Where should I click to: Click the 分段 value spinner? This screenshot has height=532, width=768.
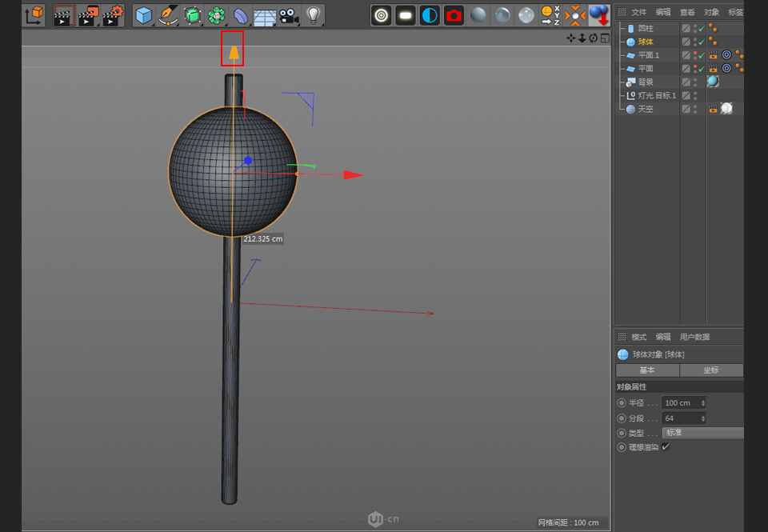[702, 418]
